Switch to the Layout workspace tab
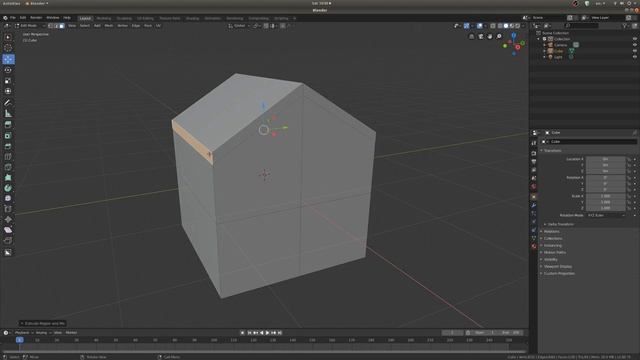Viewport: 640px width, 360px height. pyautogui.click(x=85, y=18)
